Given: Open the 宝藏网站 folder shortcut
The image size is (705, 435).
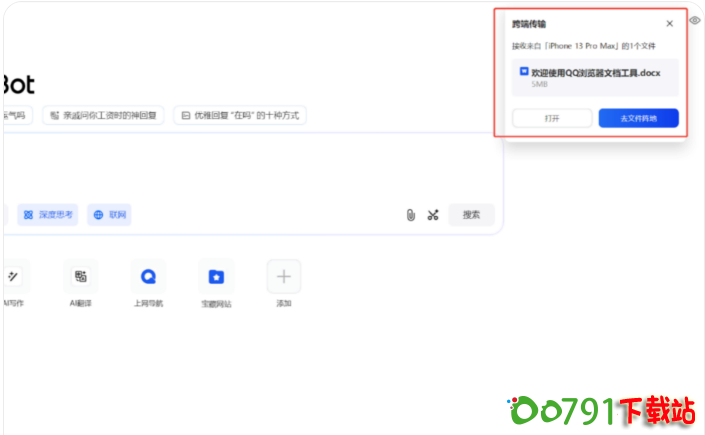Looking at the screenshot, I should pyautogui.click(x=216, y=277).
